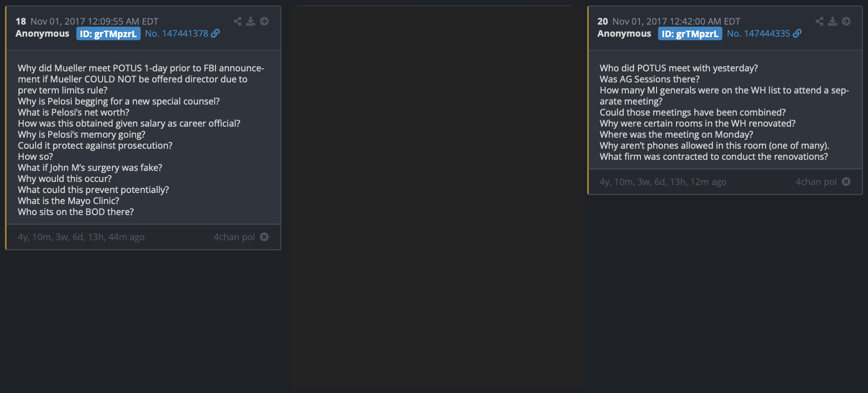Click line 'What is the Mayo Clinic?'
The height and width of the screenshot is (393, 868).
(69, 201)
